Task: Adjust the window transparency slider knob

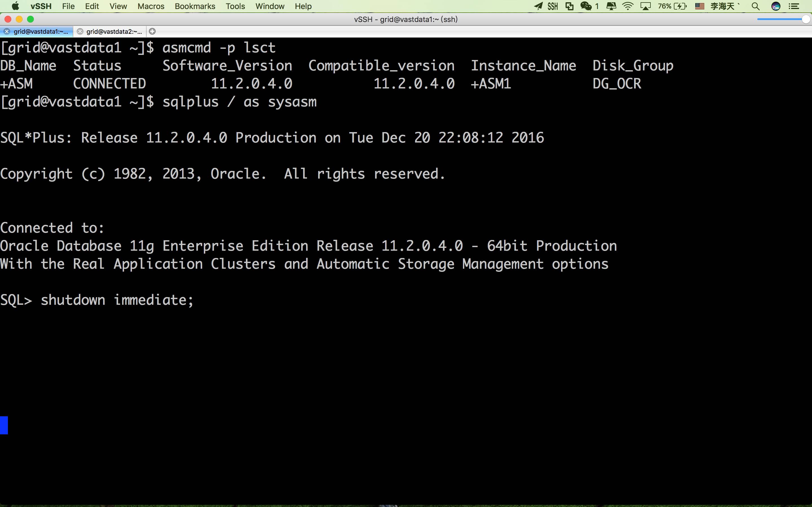Action: click(x=806, y=19)
